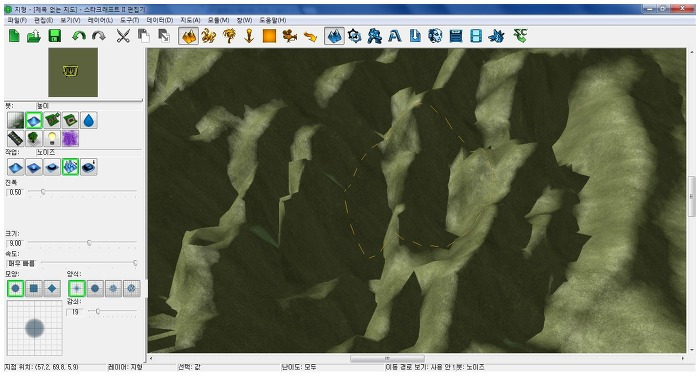Select the height brush tool icon
Image resolution: width=700 pixels, height=376 pixels.
click(34, 120)
